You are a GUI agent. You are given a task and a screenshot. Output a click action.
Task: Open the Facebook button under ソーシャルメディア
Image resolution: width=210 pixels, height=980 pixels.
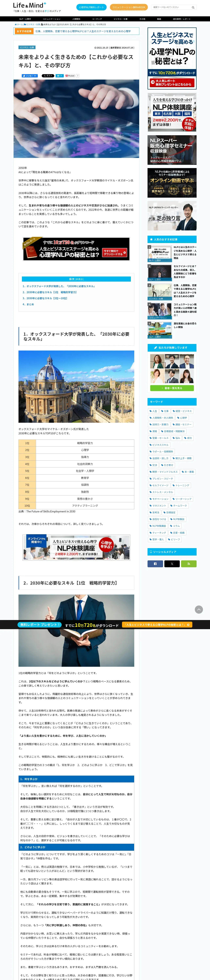point(155,564)
